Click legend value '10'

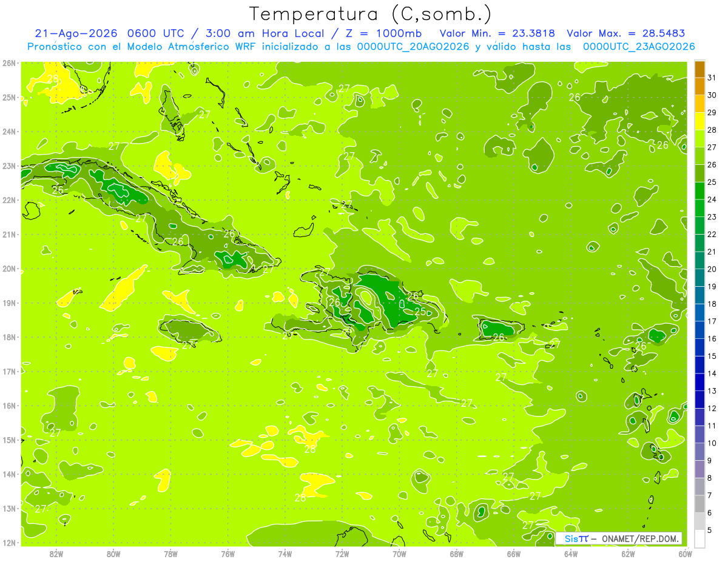click(x=712, y=443)
